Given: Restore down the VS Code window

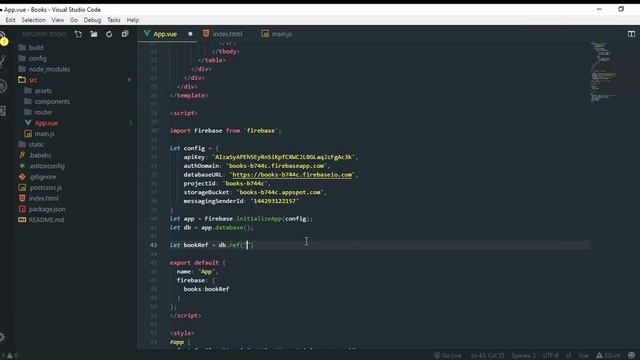Looking at the screenshot, I should [x=621, y=9].
